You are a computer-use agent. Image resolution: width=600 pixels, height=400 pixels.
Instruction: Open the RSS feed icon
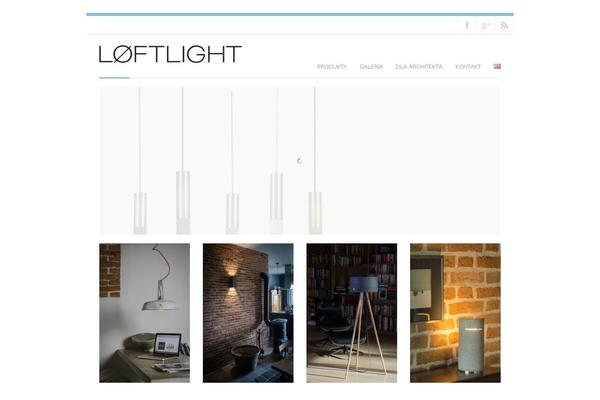click(504, 26)
